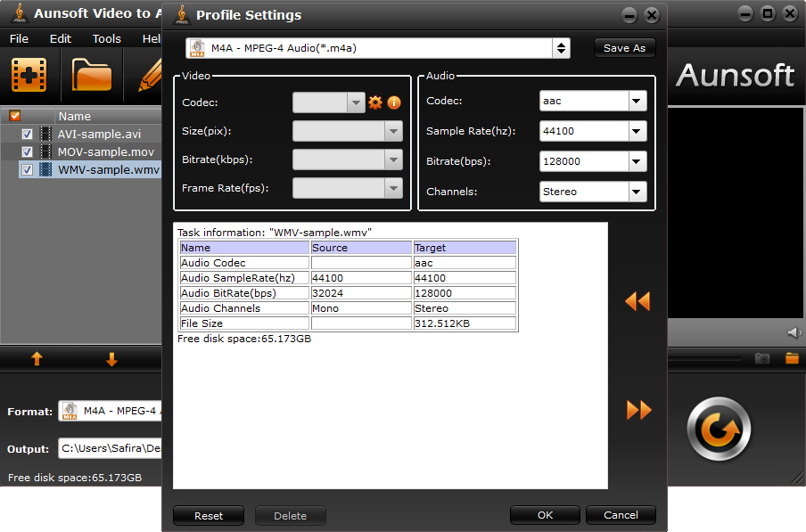
Task: Open the Help menu
Action: 152,38
